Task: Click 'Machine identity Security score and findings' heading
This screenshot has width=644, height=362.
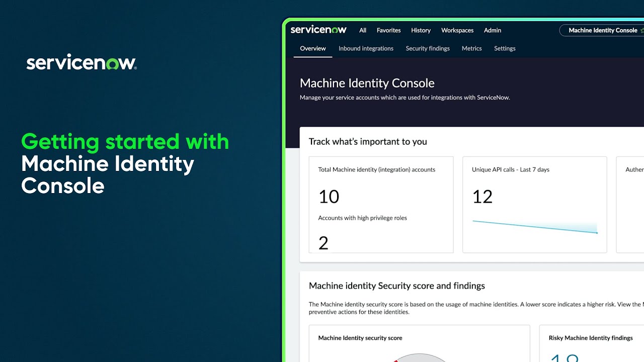Action: pos(397,286)
